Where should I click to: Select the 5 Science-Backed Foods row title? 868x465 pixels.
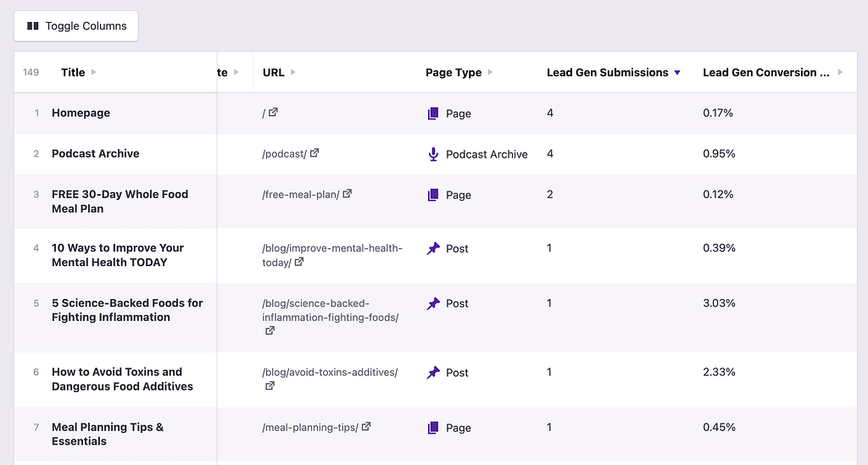(127, 310)
